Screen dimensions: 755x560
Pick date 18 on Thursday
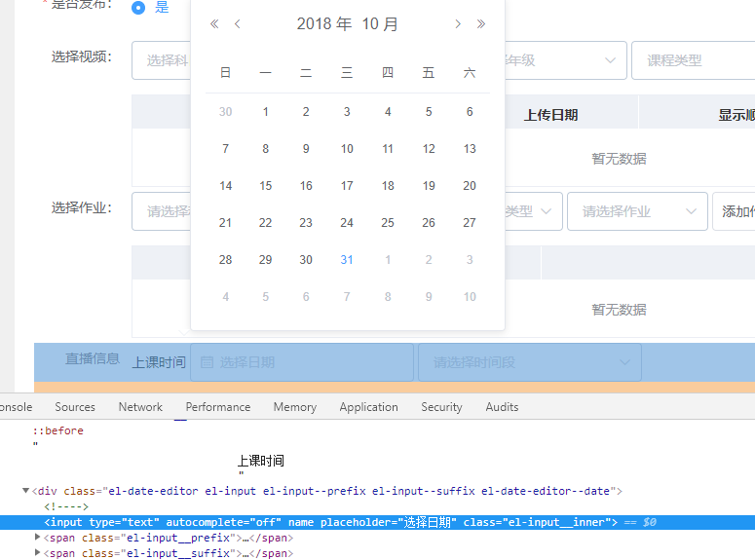(x=388, y=186)
